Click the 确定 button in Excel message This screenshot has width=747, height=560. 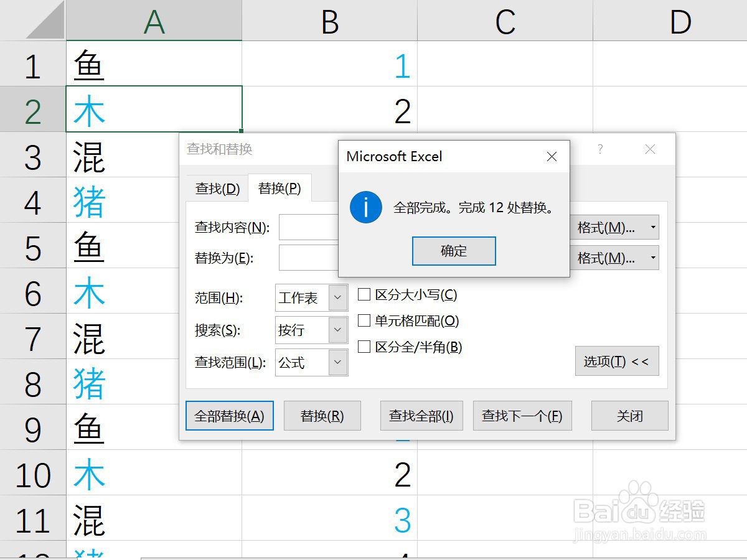(x=454, y=251)
